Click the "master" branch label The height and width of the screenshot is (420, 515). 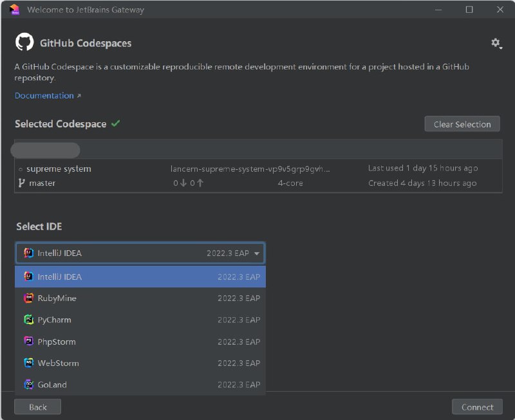[42, 183]
